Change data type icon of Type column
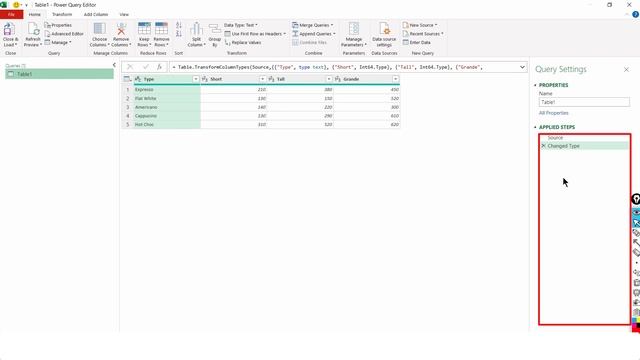Screen dimensions: 640x360 coord(138,79)
